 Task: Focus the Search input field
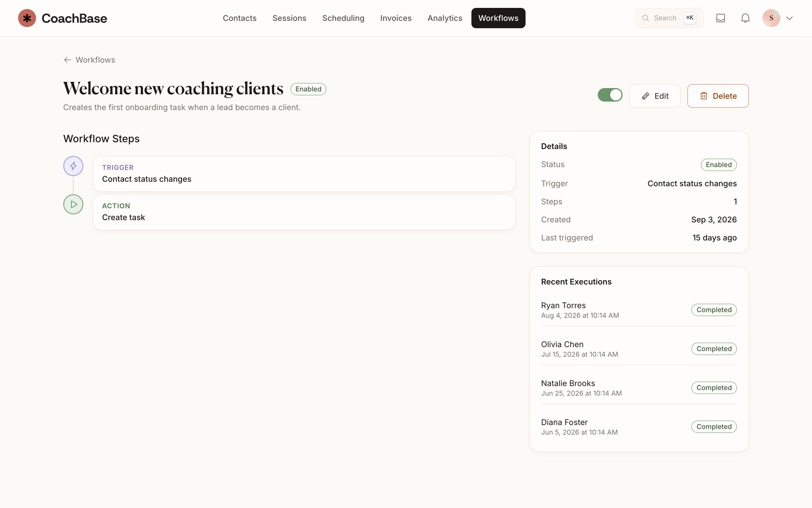[x=669, y=18]
